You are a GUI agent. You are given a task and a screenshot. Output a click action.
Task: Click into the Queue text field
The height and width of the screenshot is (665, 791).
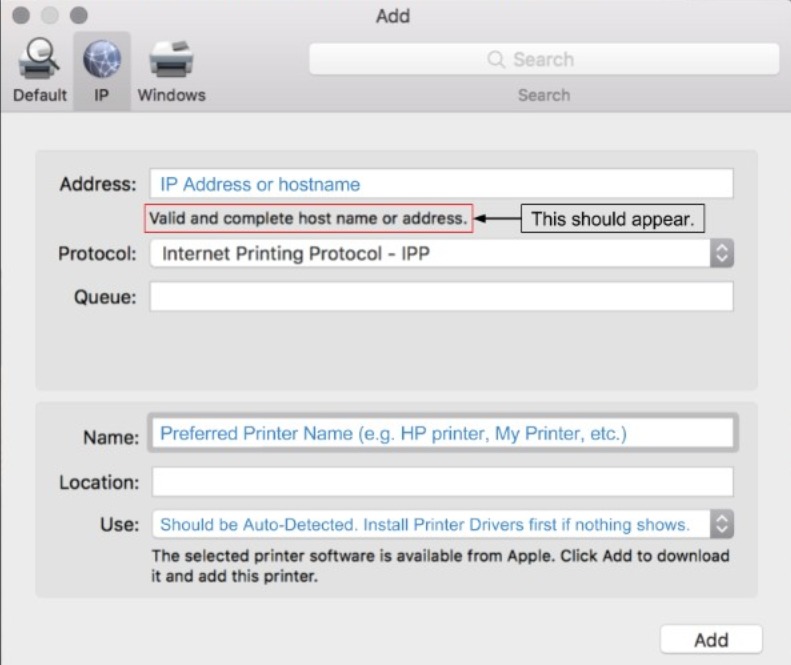441,296
